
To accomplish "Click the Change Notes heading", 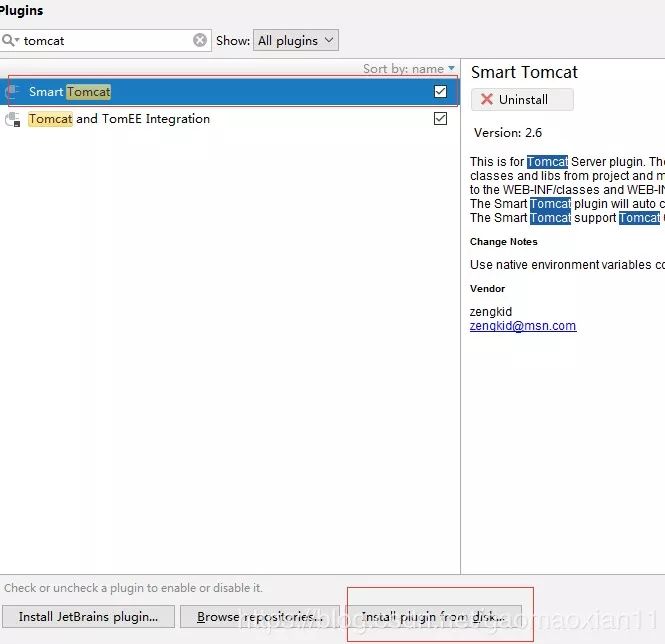I will [503, 242].
